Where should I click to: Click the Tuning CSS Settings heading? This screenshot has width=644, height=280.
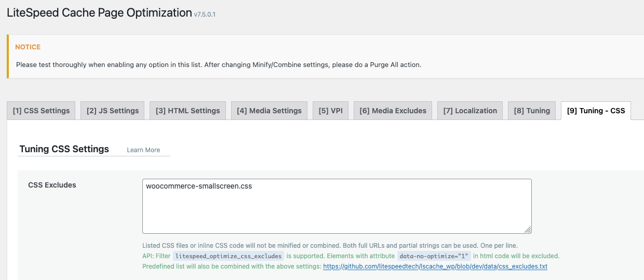64,149
